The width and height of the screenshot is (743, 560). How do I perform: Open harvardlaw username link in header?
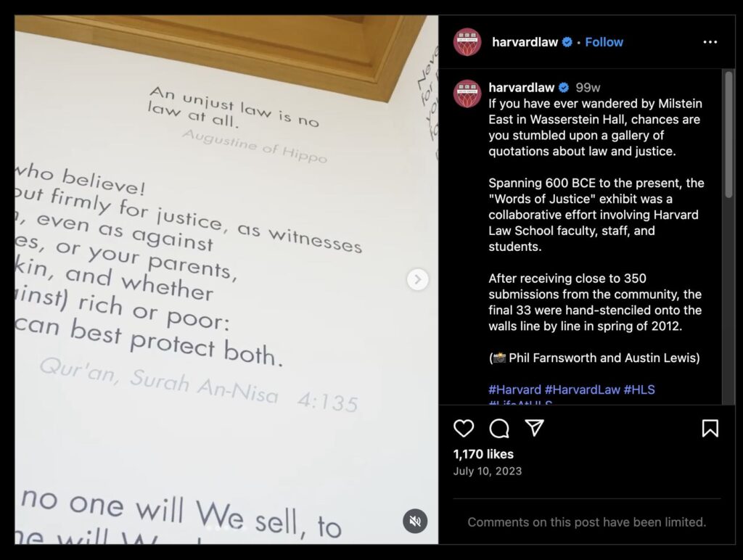(x=525, y=42)
